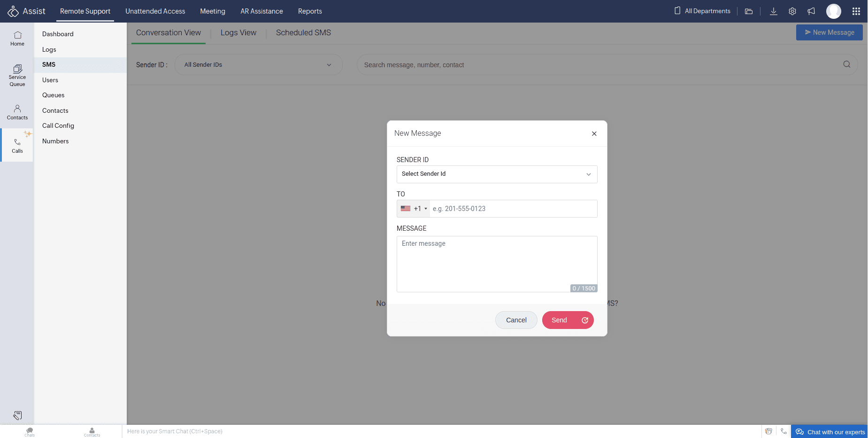Open the Service Queue sidebar icon

[17, 75]
